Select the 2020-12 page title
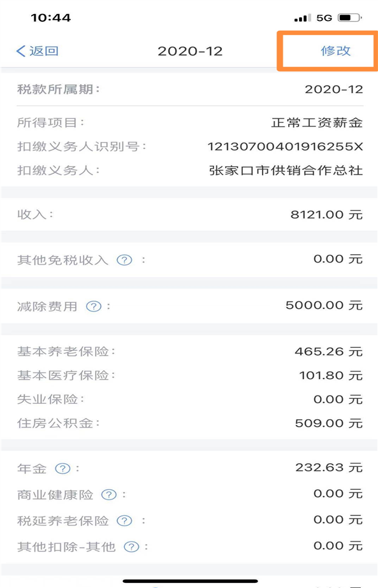This screenshot has height=588, width=378. (190, 52)
